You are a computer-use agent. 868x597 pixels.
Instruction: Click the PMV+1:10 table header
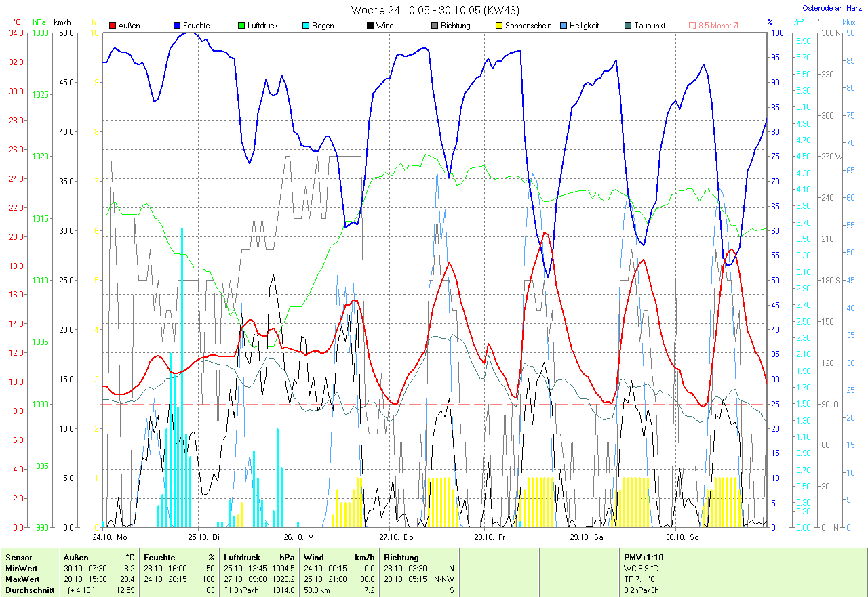pos(644,558)
